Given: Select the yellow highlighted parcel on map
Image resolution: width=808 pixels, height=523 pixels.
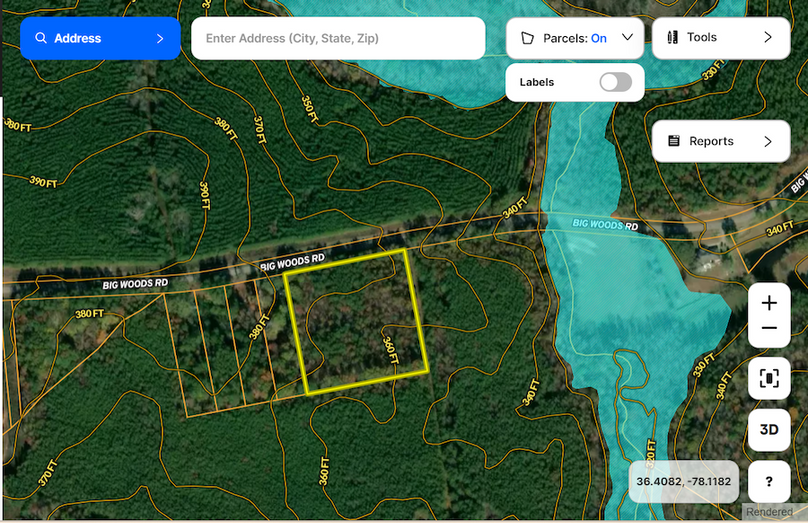Looking at the screenshot, I should click(x=356, y=323).
